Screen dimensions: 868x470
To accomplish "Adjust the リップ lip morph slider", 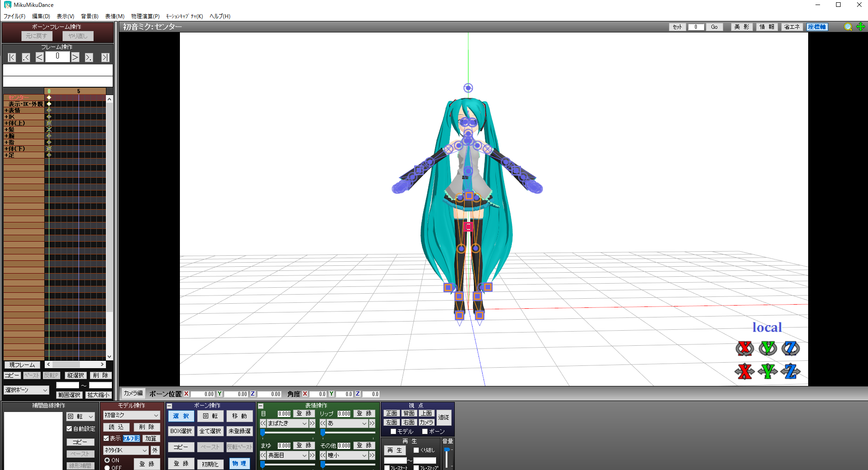I will tap(347, 432).
